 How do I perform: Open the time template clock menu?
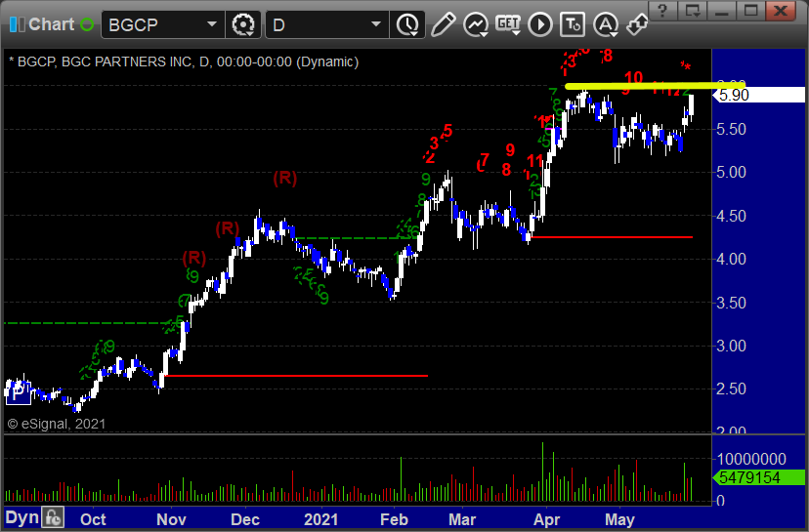[x=407, y=24]
